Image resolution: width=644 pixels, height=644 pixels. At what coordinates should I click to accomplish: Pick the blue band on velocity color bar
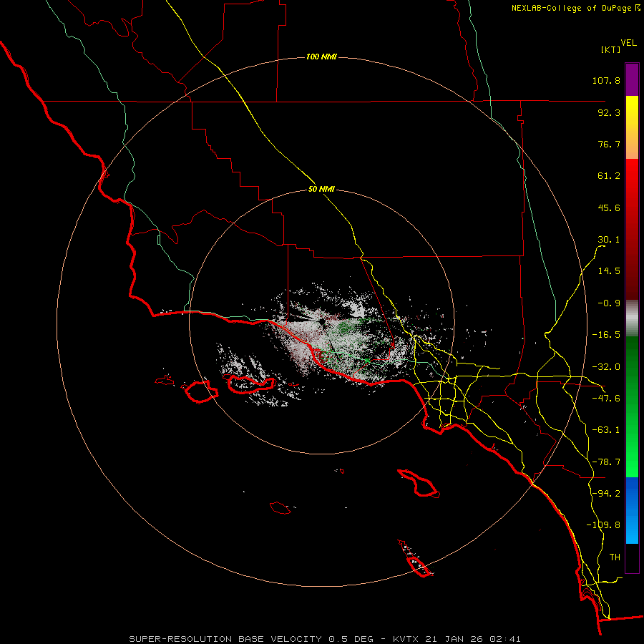tap(632, 510)
